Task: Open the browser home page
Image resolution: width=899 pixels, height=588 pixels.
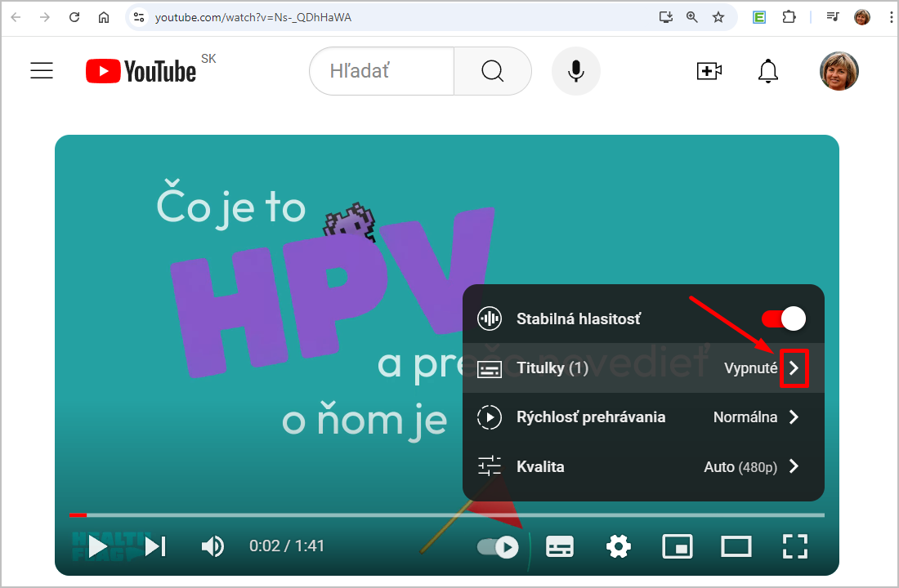Action: tap(104, 17)
